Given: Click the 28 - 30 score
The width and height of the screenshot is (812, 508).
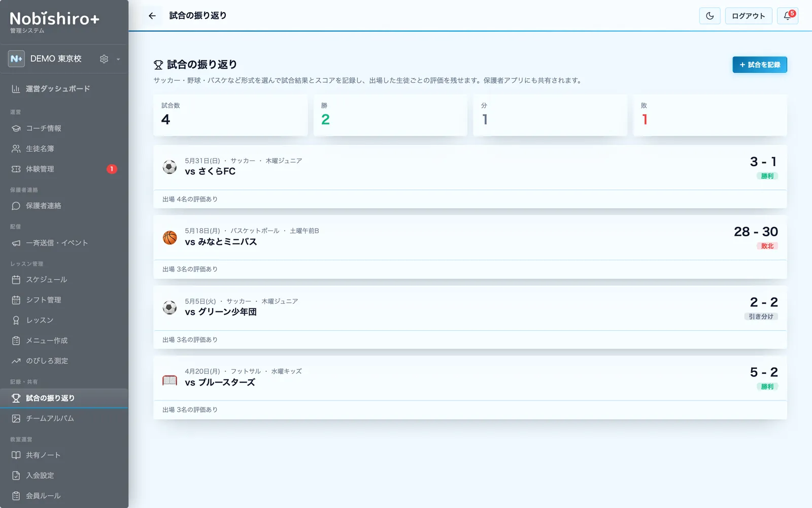Looking at the screenshot, I should point(756,232).
